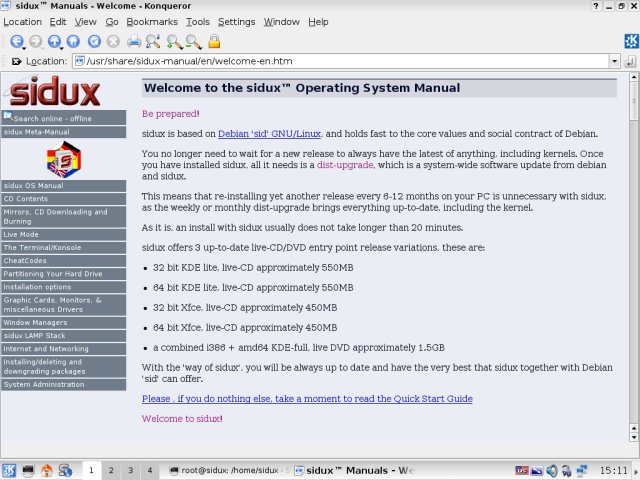
Task: Click the zoom out magnifier icon
Action: 194,42
